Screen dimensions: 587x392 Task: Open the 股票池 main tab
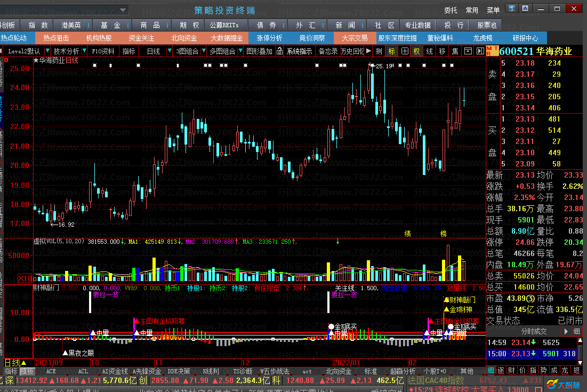pos(487,25)
